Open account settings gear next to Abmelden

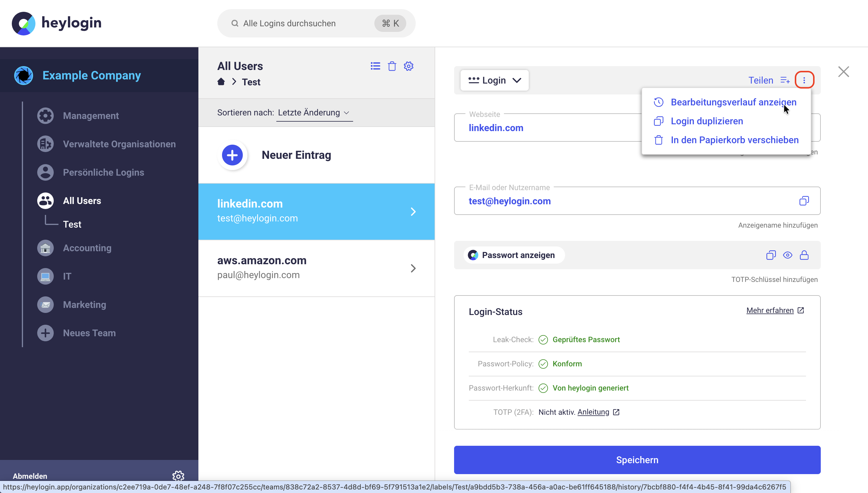(178, 476)
